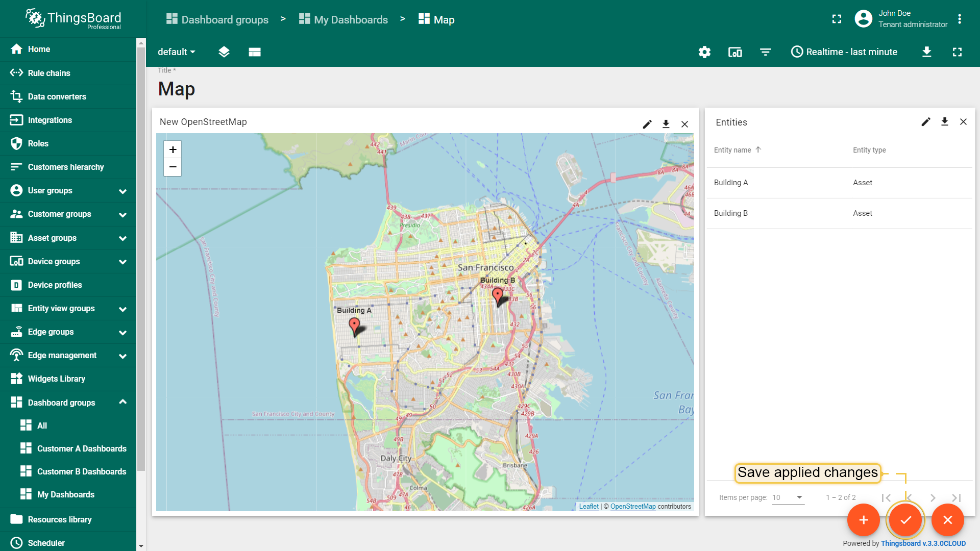Export dashboard via download icon
The height and width of the screenshot is (551, 980).
(x=927, y=52)
